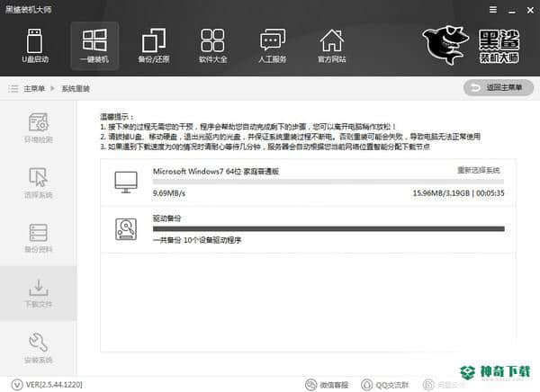Viewport: 540px width, 392px height.
Task: Click the 9.69MB/s download speed
Action: pos(169,193)
